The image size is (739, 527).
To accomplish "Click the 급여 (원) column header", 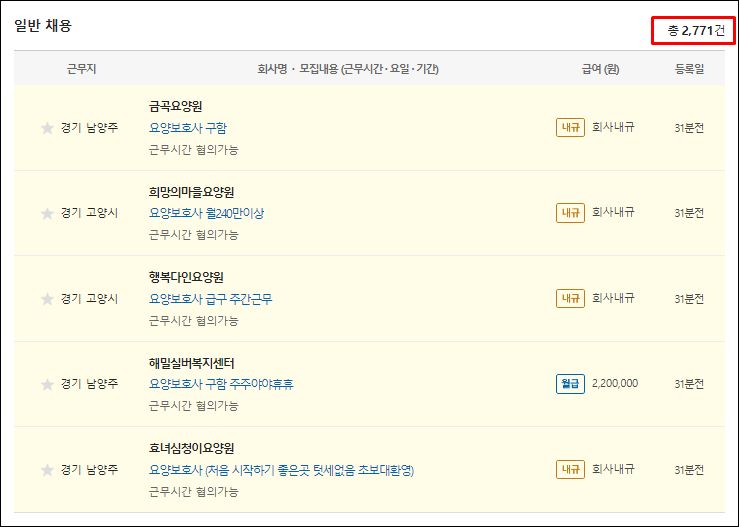I will 601,69.
